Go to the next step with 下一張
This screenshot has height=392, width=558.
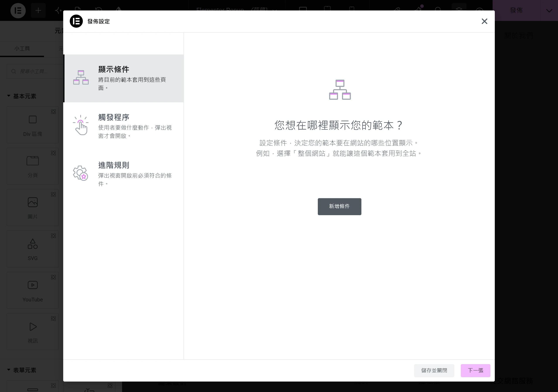coord(475,370)
